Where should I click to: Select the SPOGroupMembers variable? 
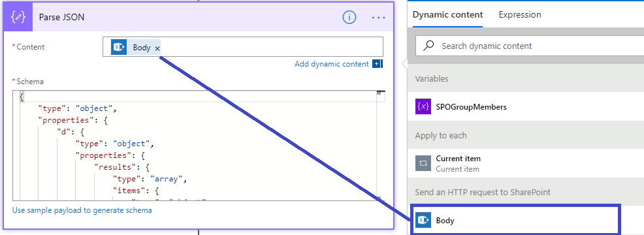click(526, 107)
